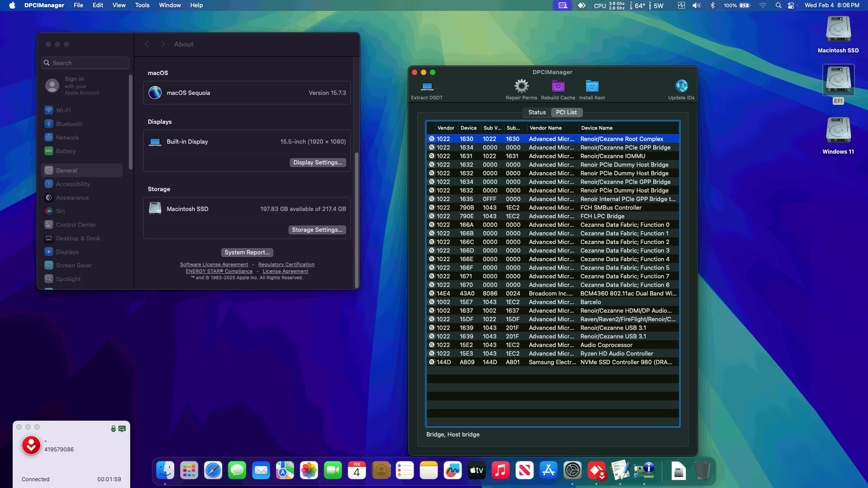
Task: Open Photos from the Dock
Action: pyautogui.click(x=309, y=470)
